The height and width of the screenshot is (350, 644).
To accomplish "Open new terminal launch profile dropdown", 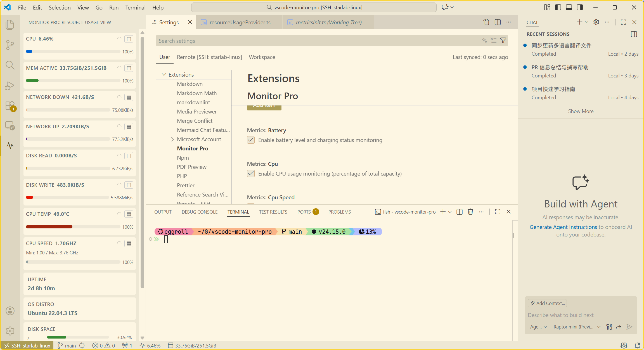I will [450, 212].
